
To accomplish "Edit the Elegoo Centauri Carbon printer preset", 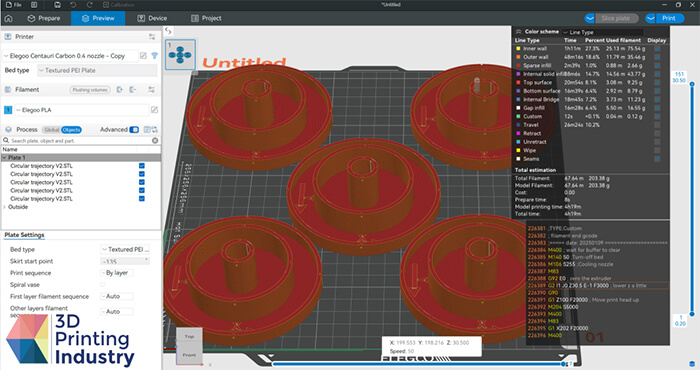I will [x=143, y=56].
